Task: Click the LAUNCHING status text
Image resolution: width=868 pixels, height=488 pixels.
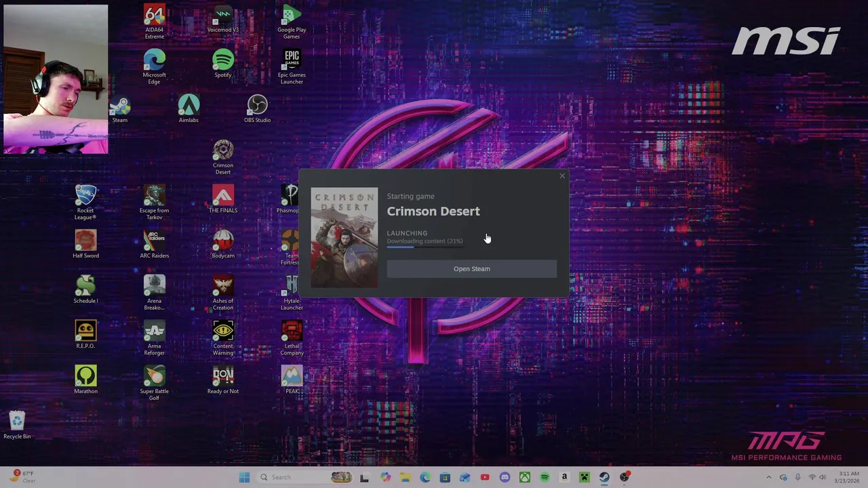Action: coord(407,233)
